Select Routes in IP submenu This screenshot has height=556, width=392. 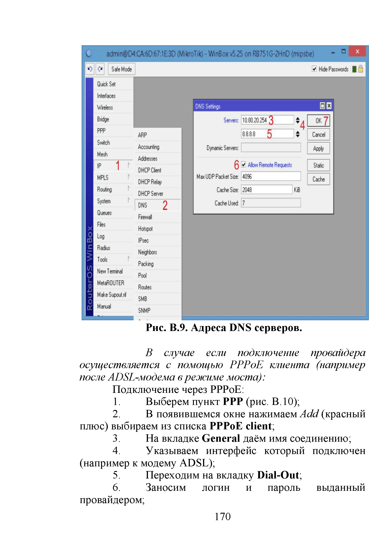(x=158, y=288)
